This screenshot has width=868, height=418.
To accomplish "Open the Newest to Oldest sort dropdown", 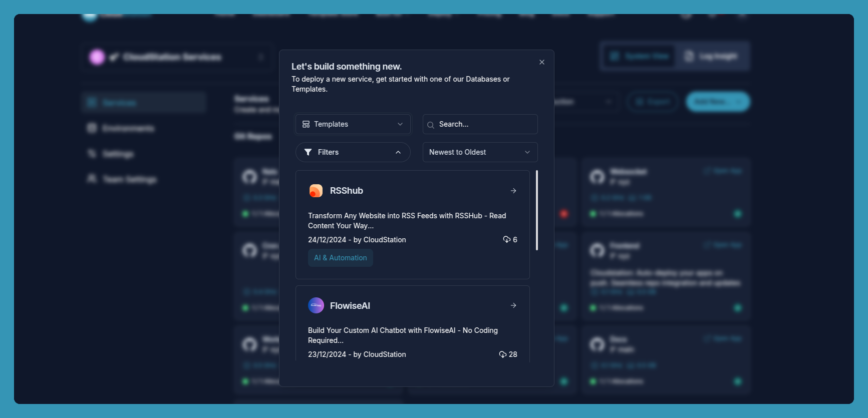I will 480,152.
